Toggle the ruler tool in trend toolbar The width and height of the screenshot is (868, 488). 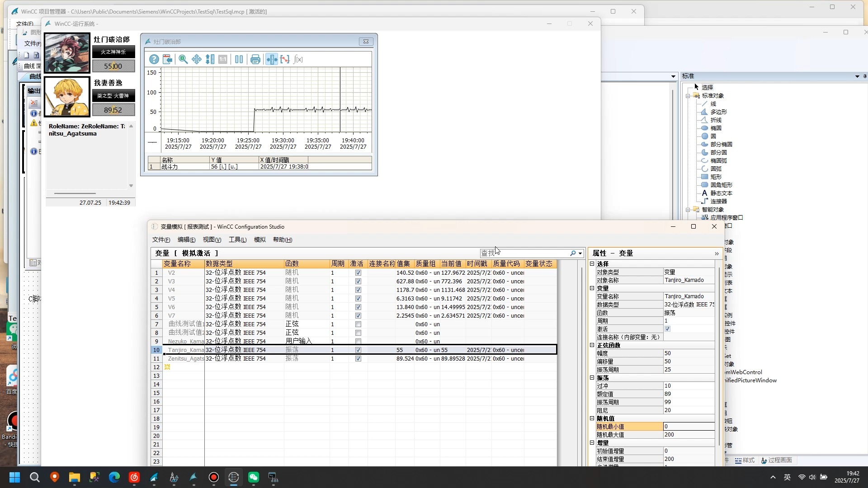pos(272,59)
